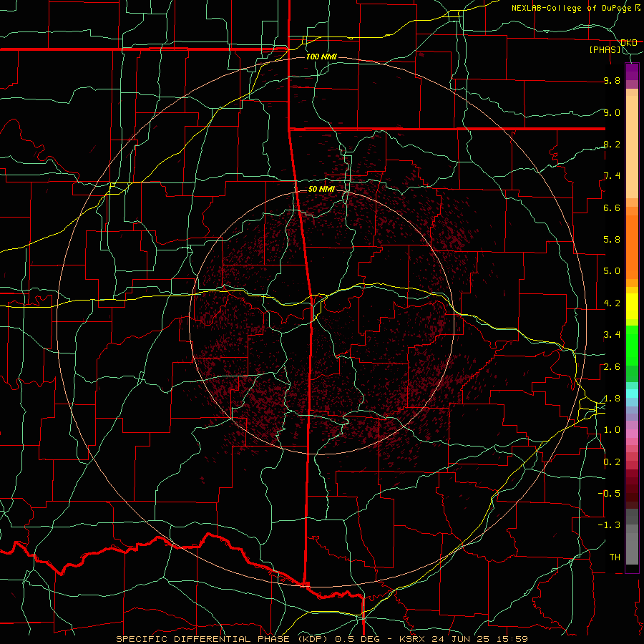
Task: Click the gray swatch at color bar bottom
Action: coord(632,550)
